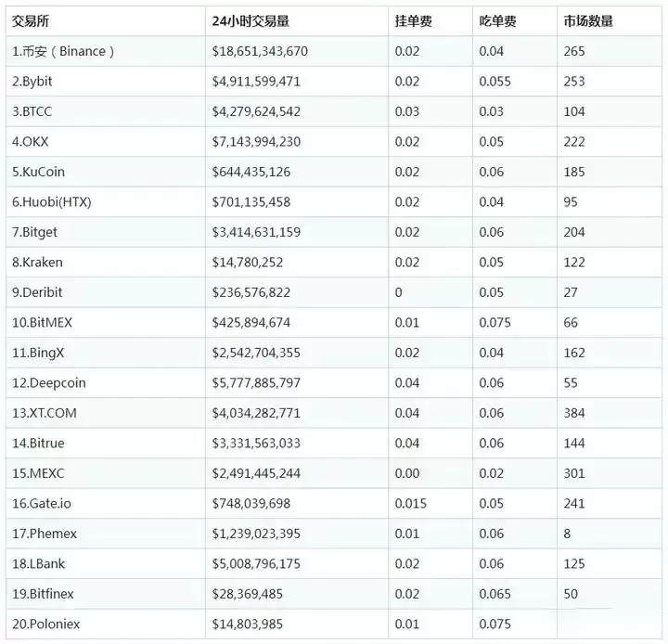Image resolution: width=668 pixels, height=644 pixels.
Task: Click Phemex market count 8
Action: click(567, 534)
